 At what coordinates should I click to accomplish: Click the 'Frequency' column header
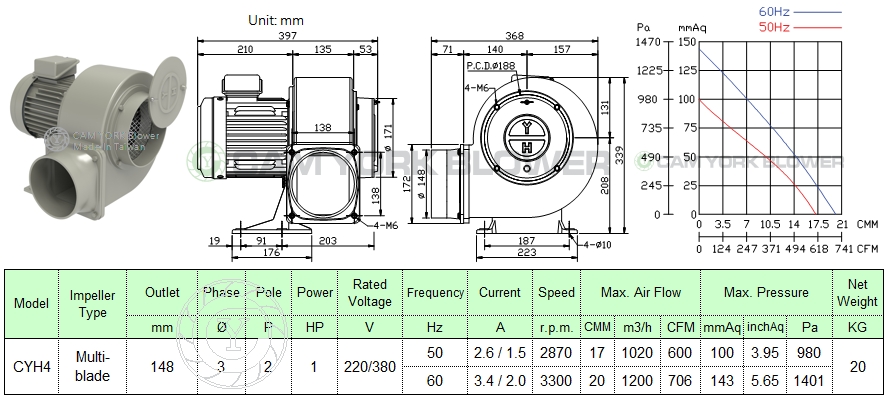(435, 292)
